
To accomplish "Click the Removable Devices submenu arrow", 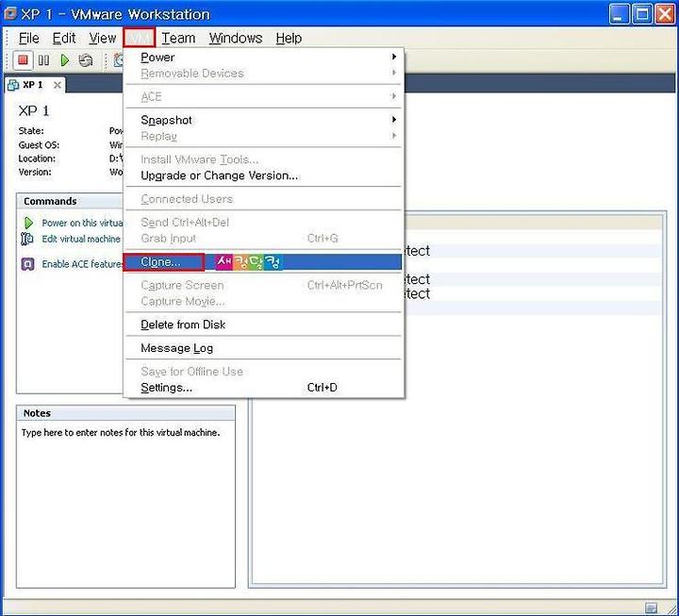I will click(x=393, y=73).
